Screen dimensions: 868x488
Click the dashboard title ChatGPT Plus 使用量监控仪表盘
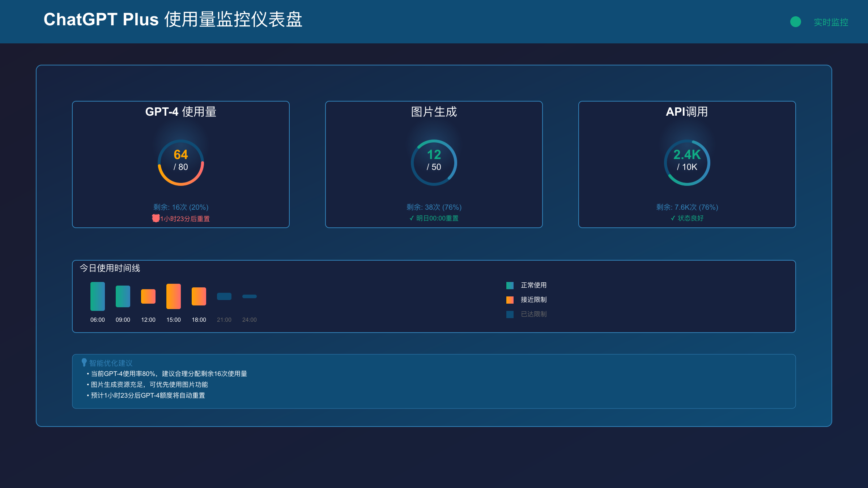point(173,20)
